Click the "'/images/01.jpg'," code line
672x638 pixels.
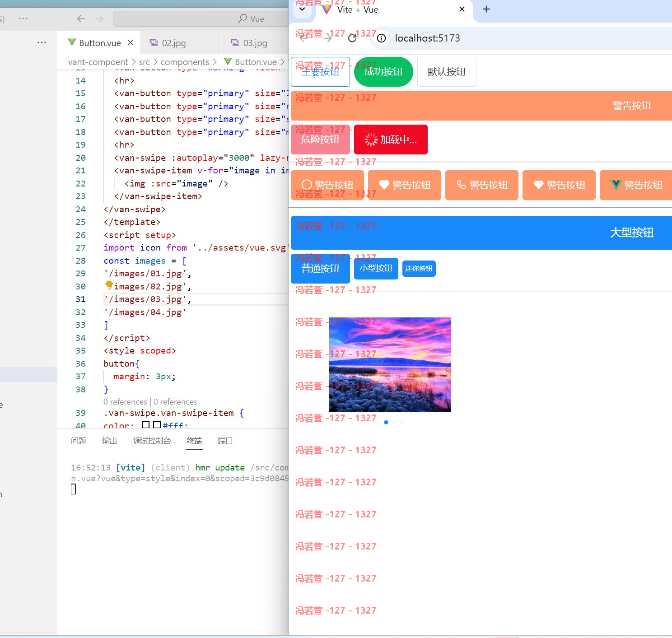point(148,274)
